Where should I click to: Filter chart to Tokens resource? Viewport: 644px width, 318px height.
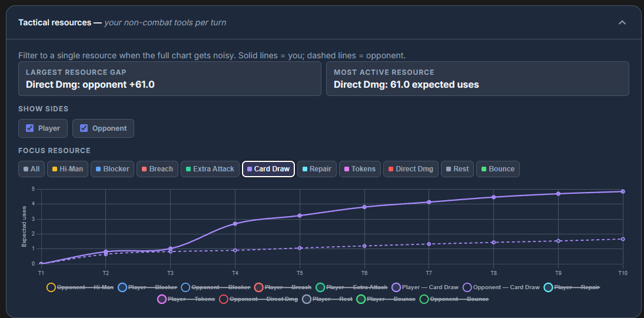point(360,169)
